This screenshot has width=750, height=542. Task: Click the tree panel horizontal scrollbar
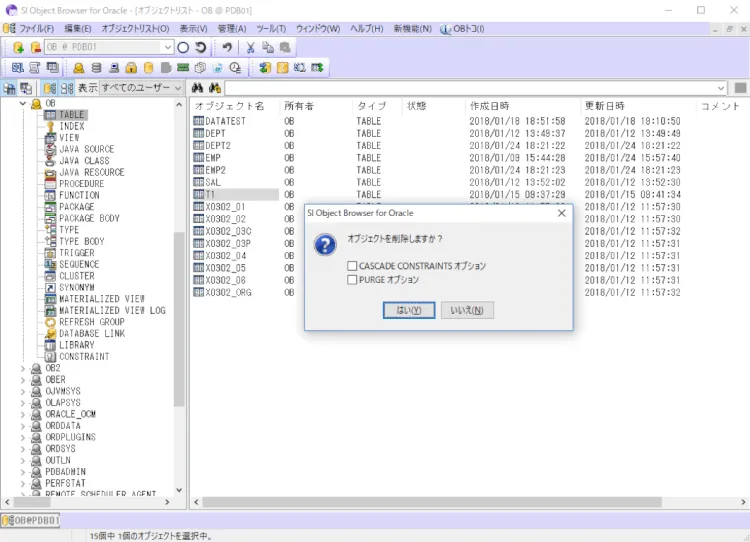click(x=32, y=502)
